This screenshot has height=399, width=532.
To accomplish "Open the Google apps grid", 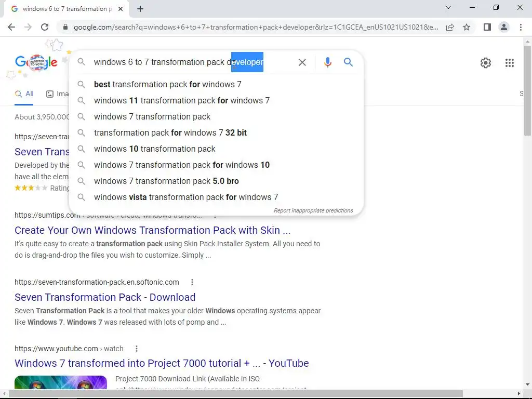I will click(509, 63).
